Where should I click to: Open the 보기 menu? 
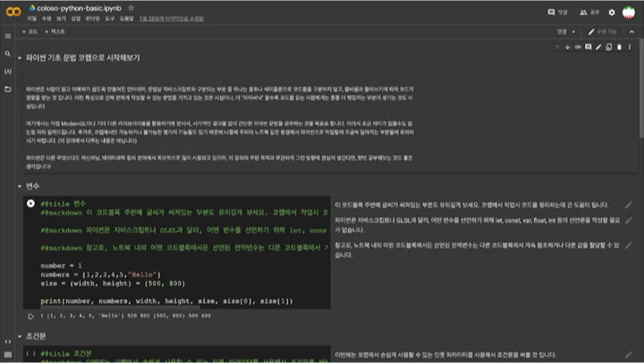[x=61, y=19]
